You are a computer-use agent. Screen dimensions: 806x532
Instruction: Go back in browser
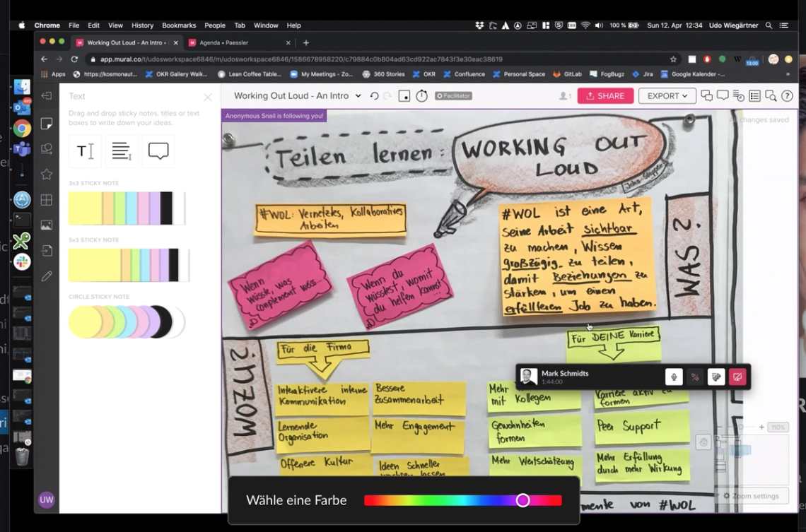tap(45, 59)
